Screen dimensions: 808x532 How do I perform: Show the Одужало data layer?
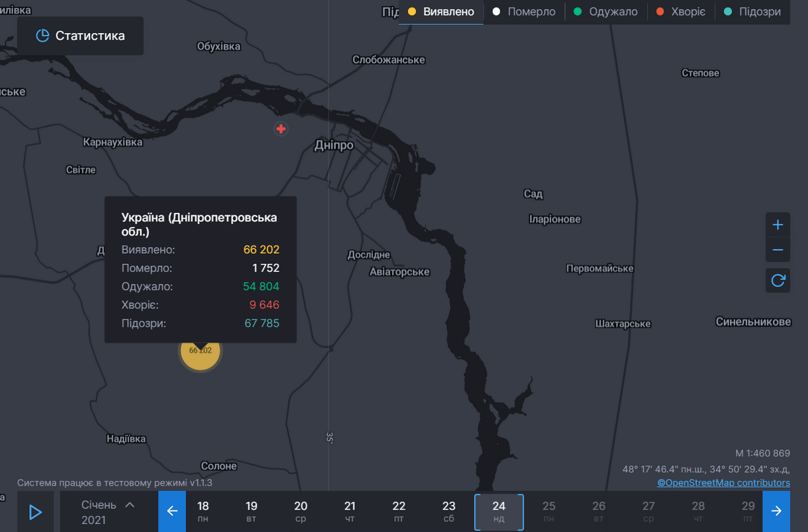(x=605, y=12)
